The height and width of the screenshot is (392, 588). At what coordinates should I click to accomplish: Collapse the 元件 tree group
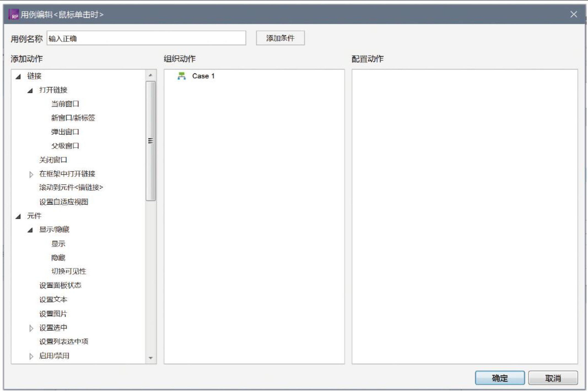point(18,216)
